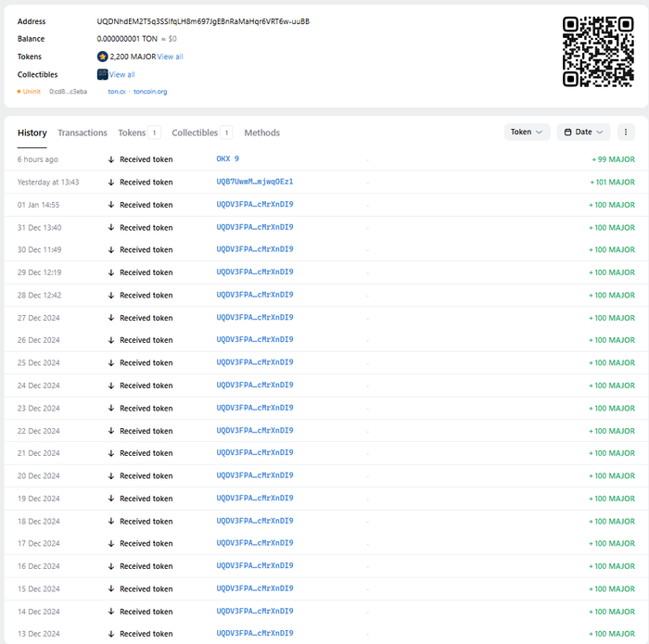
Task: Click the received arrow icon for 26 Dec 2024
Action: (111, 340)
